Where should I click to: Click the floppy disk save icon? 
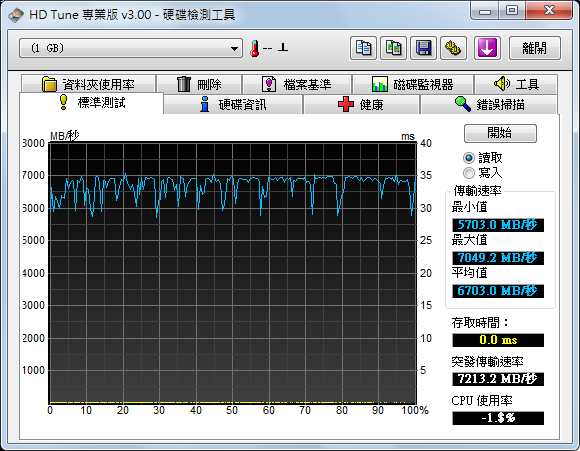coord(423,48)
